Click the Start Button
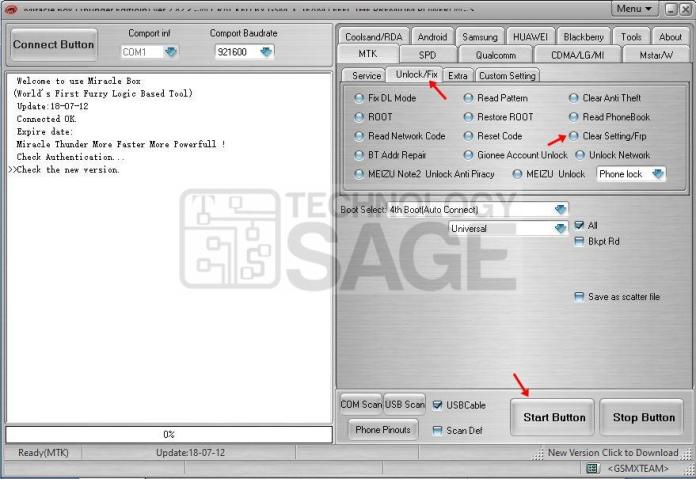 click(x=554, y=417)
